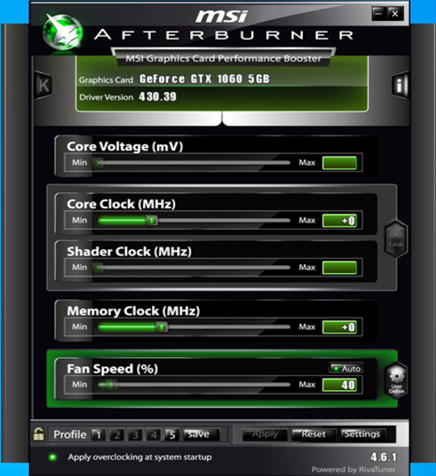
Task: Toggle the fan User Define hexagon button
Action: click(x=396, y=381)
